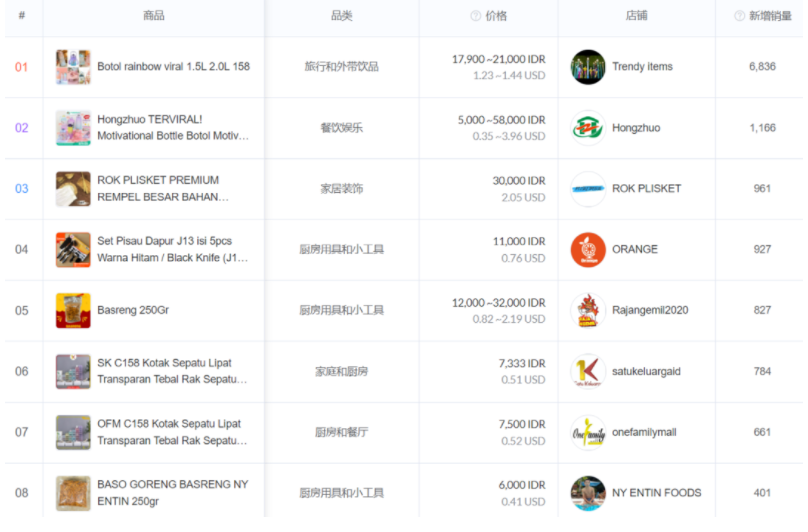Open satukeluargaid shop logo
808x532 pixels.
click(588, 371)
